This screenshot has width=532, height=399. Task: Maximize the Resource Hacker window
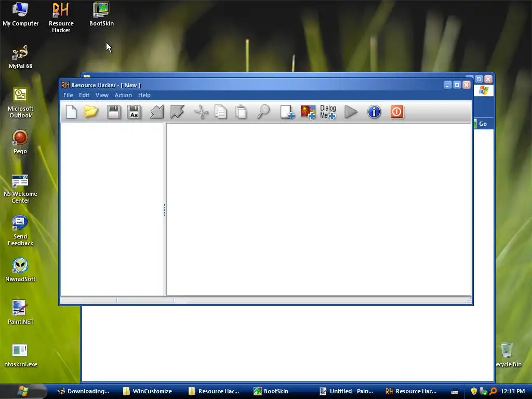click(x=457, y=85)
